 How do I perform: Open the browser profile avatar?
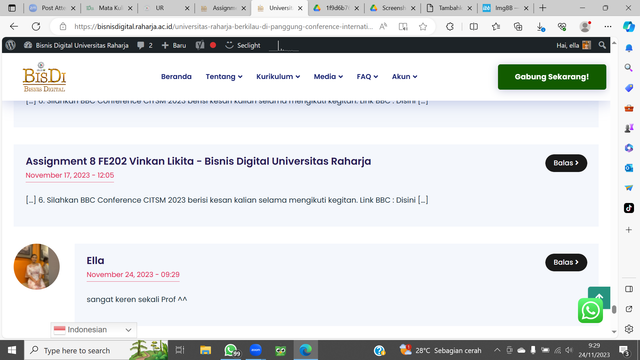pyautogui.click(x=585, y=27)
